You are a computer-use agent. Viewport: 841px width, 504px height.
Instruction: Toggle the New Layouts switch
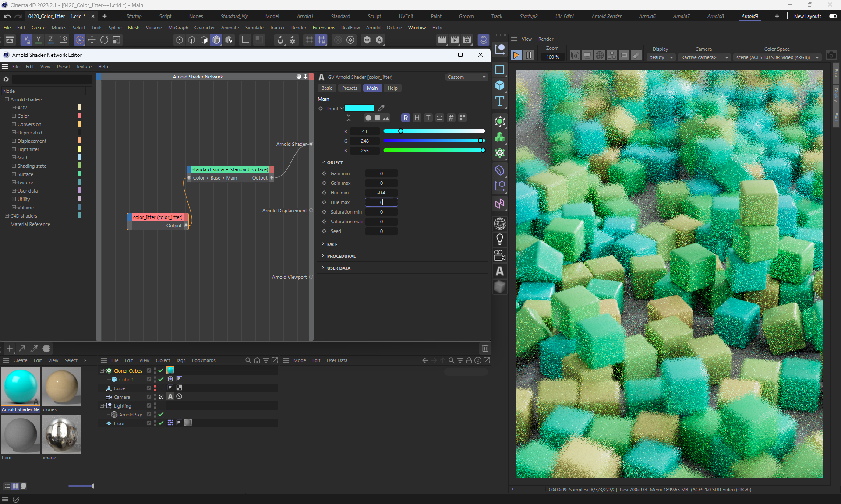(833, 16)
